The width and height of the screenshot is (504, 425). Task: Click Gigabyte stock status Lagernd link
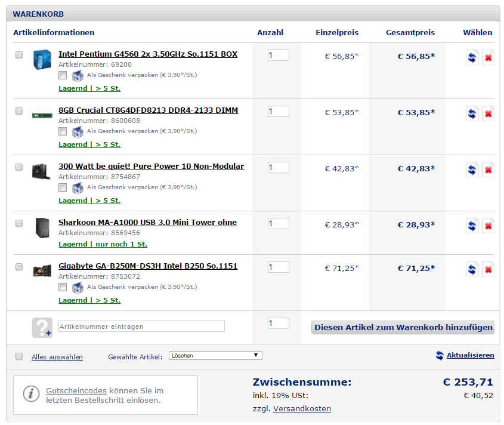coord(89,300)
